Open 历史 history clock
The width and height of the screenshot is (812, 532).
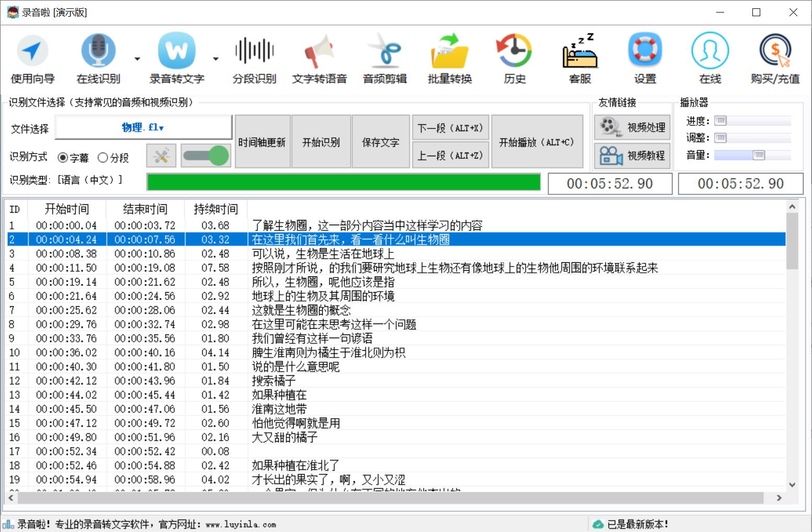pos(514,59)
